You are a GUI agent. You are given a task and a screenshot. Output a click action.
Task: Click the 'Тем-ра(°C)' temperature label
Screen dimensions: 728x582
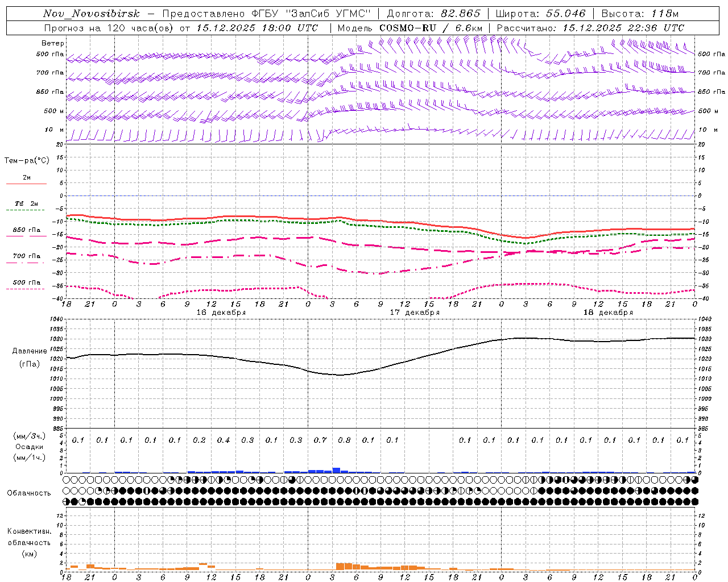[27, 161]
